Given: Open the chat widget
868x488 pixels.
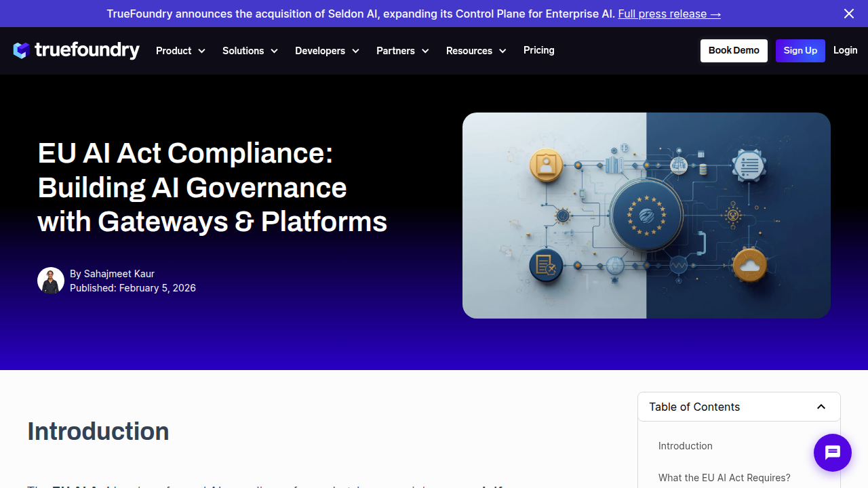Looking at the screenshot, I should 833,453.
